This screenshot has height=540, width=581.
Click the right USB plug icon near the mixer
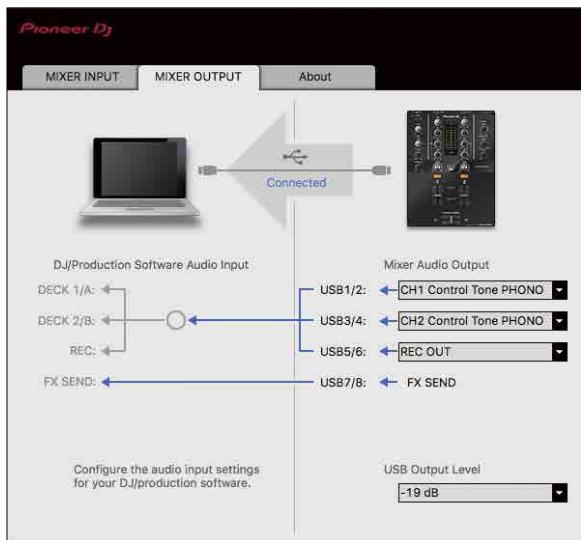381,170
